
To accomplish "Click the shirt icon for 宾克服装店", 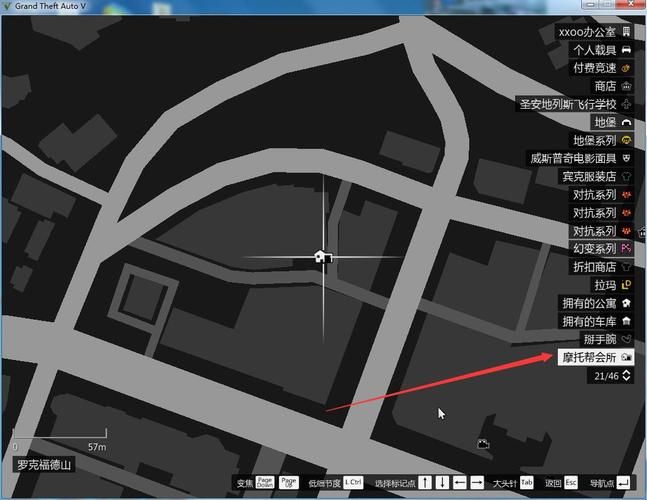I will [x=626, y=177].
